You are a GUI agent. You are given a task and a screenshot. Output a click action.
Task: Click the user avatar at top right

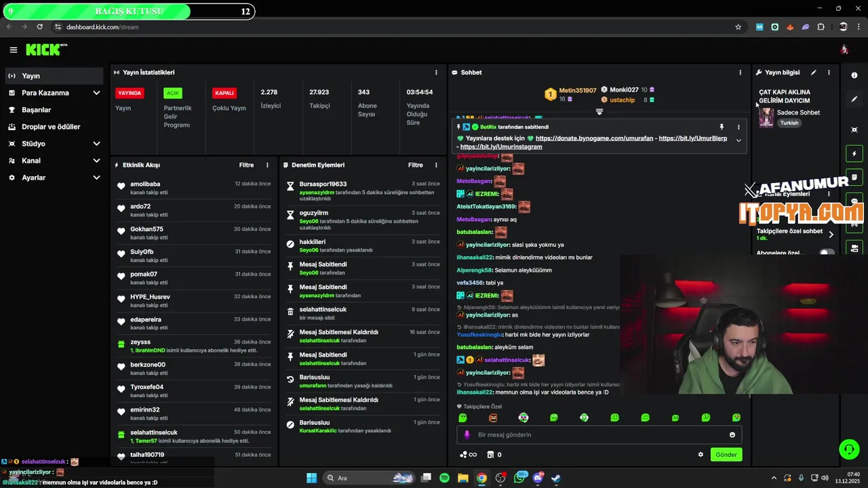pyautogui.click(x=844, y=49)
